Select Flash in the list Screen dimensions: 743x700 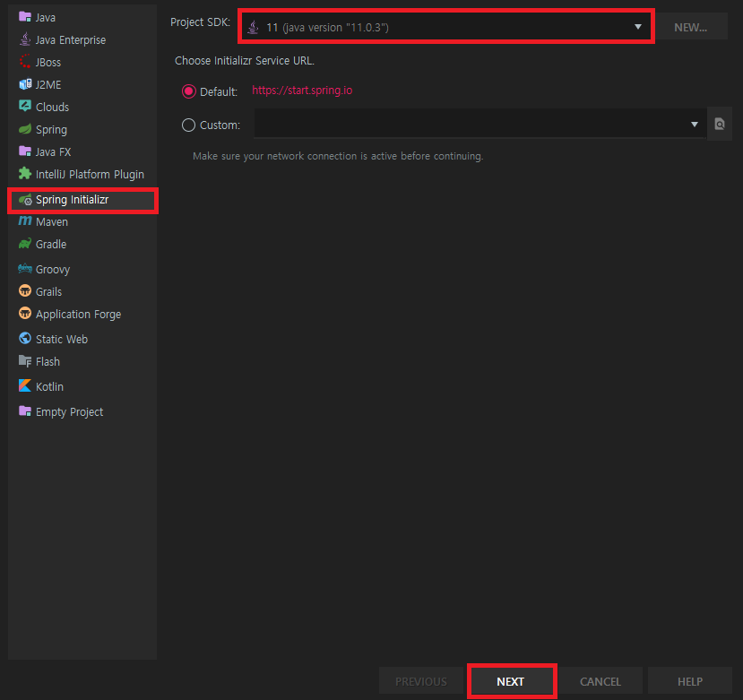pos(82,361)
